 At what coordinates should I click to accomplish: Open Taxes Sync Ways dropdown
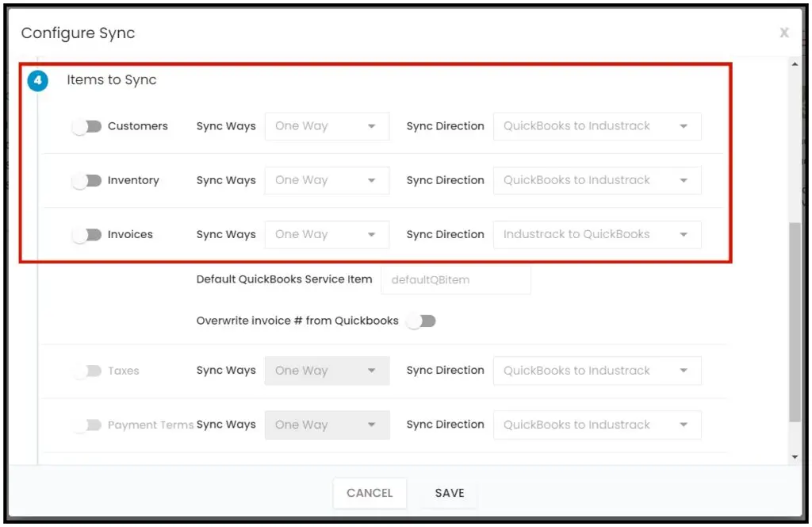[x=327, y=371]
